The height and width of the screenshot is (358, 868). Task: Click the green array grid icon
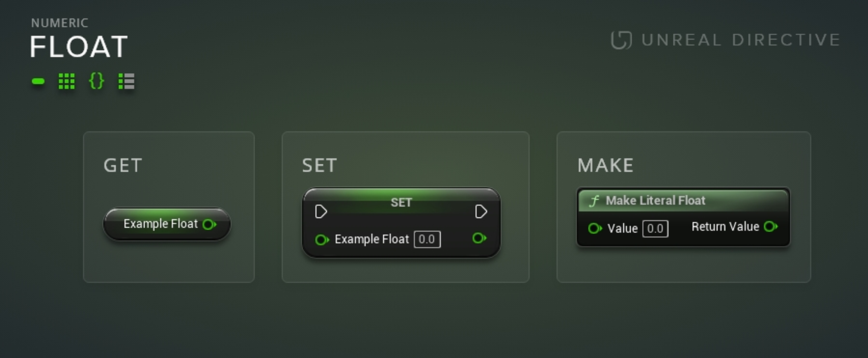66,81
